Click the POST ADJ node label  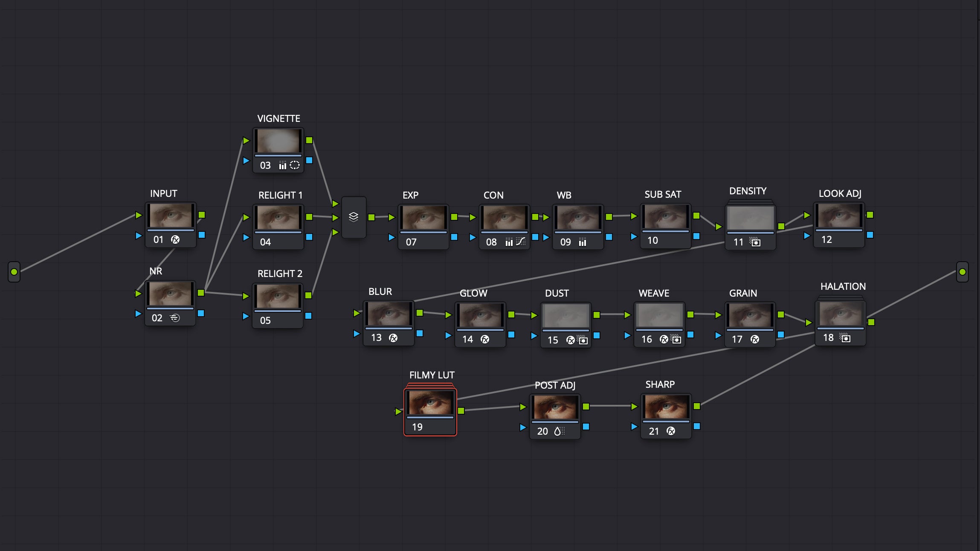point(555,385)
